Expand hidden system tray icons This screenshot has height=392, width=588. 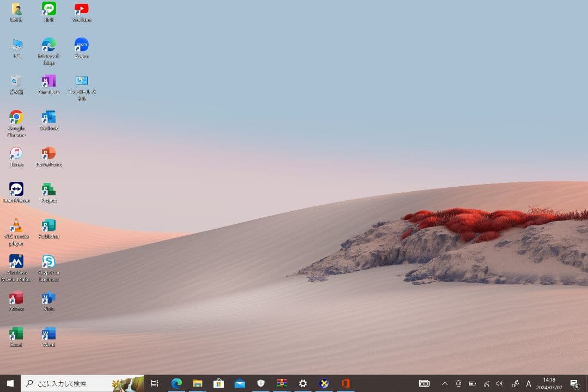pos(445,383)
